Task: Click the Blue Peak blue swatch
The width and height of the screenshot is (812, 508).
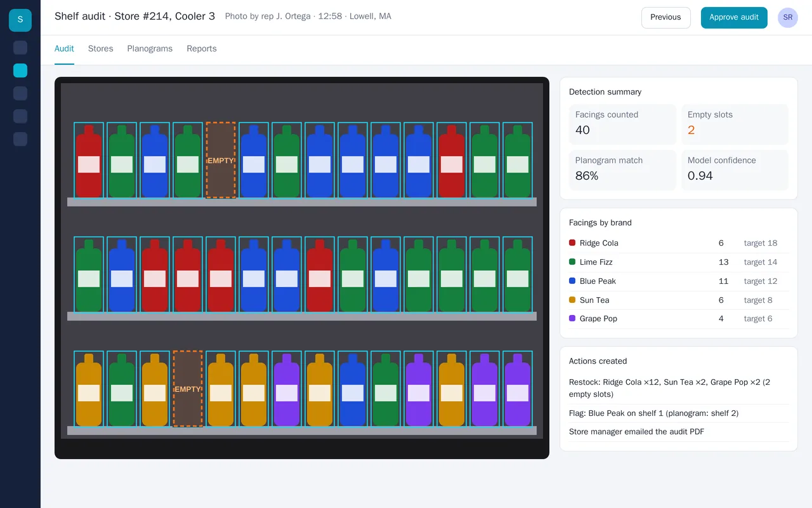Action: pyautogui.click(x=572, y=281)
